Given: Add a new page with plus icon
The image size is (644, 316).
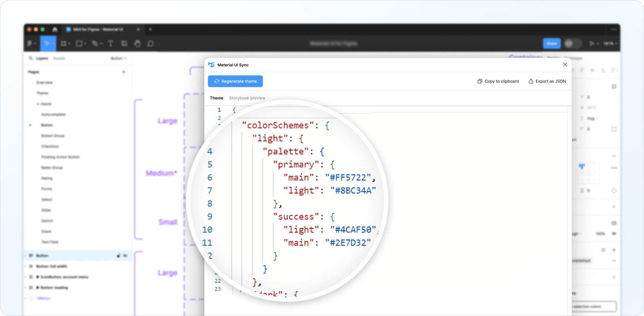Looking at the screenshot, I should click(x=124, y=72).
